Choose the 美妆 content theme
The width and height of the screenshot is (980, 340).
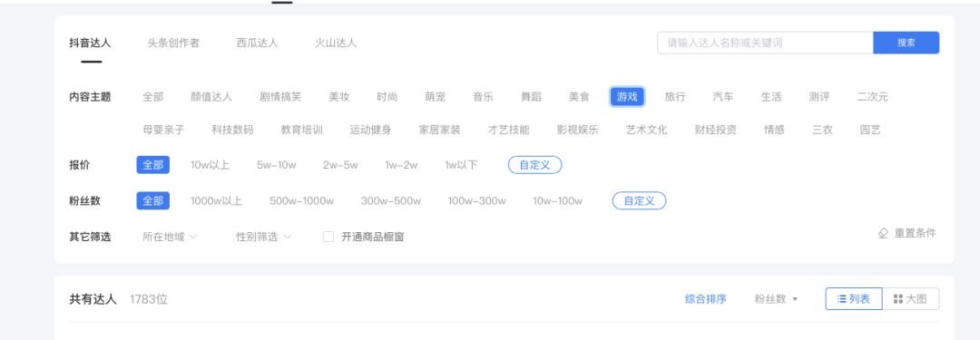click(339, 97)
